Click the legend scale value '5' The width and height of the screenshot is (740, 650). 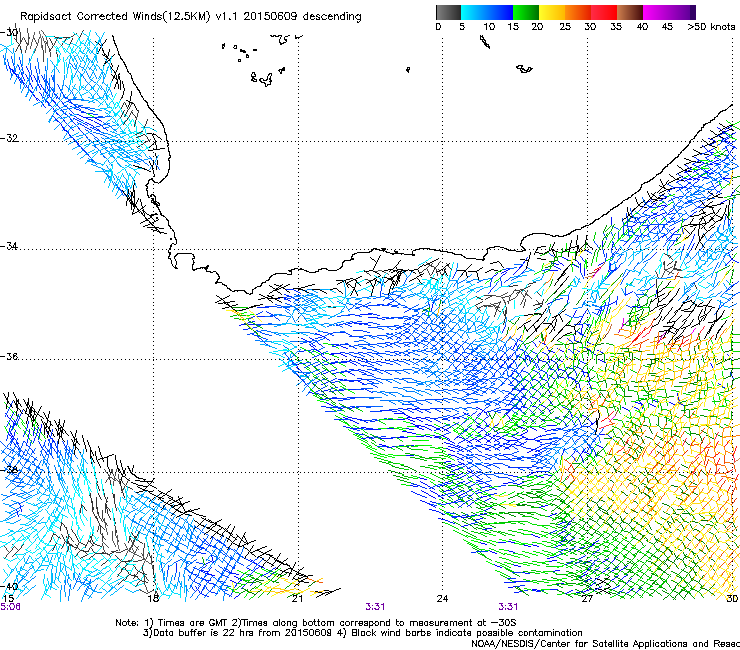(462, 27)
